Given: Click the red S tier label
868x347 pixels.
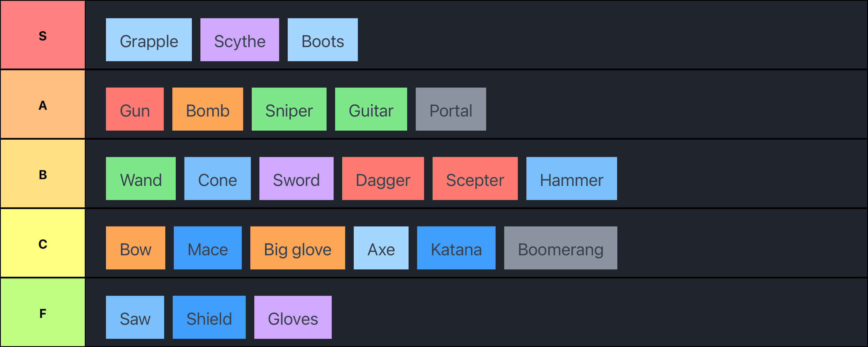Looking at the screenshot, I should (x=43, y=35).
